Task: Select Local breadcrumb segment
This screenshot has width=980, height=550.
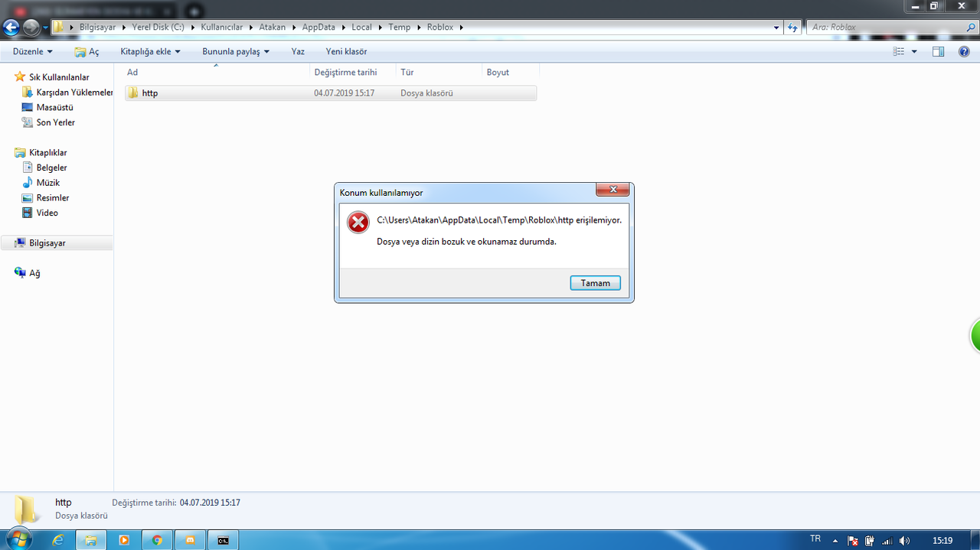Action: (361, 28)
